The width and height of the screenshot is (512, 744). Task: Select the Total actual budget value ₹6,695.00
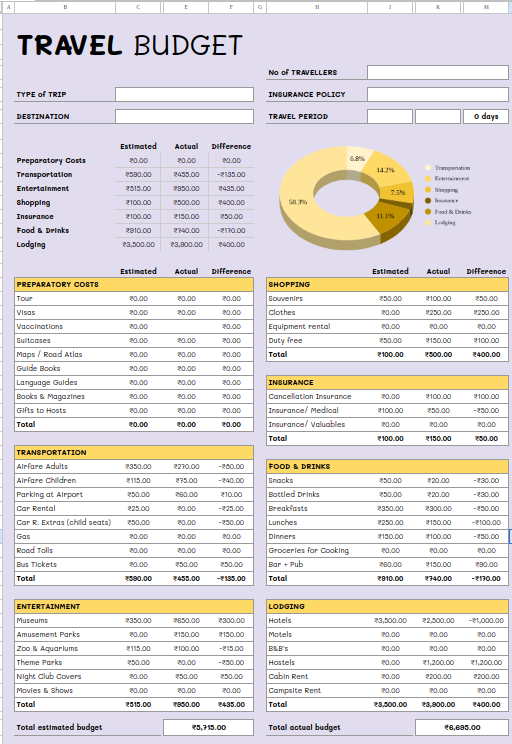pos(462,727)
